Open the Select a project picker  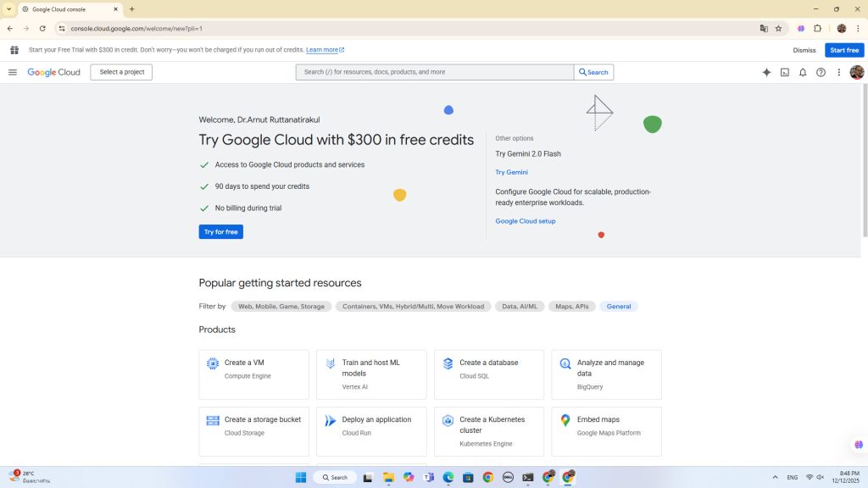coord(121,72)
